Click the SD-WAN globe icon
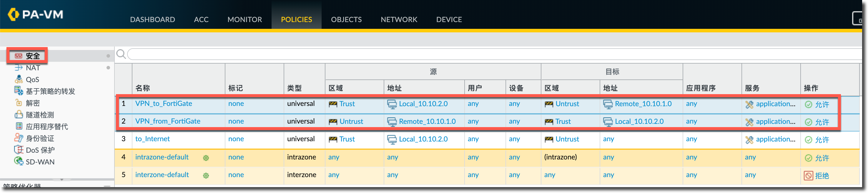 (19, 161)
